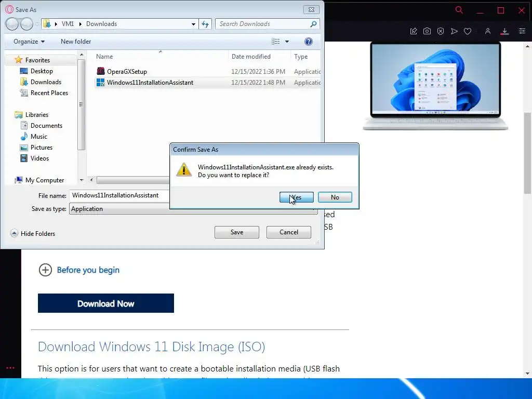This screenshot has height=399, width=532.
Task: Click navigation pane scroll down arrow
Action: 82,180
